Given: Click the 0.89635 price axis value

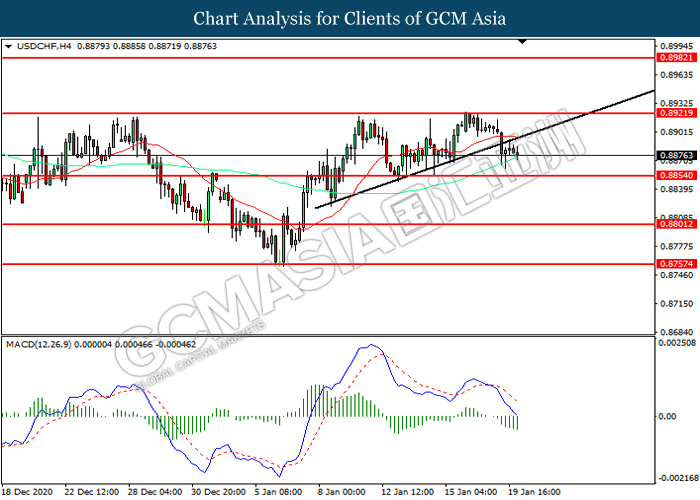Looking at the screenshot, I should tap(677, 75).
